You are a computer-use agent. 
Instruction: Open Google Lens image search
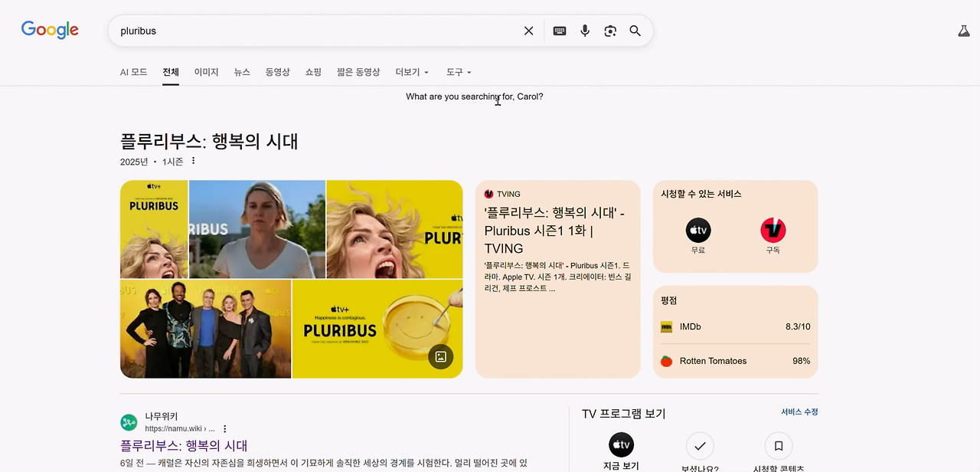[610, 31]
